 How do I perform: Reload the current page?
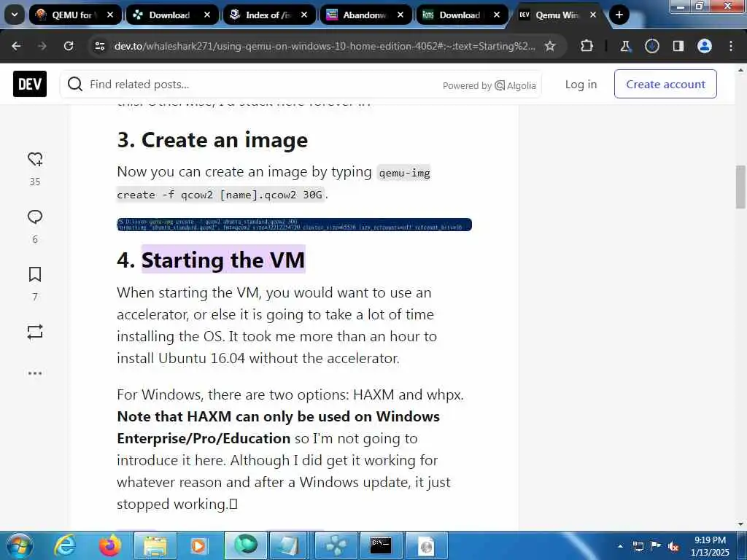(69, 46)
